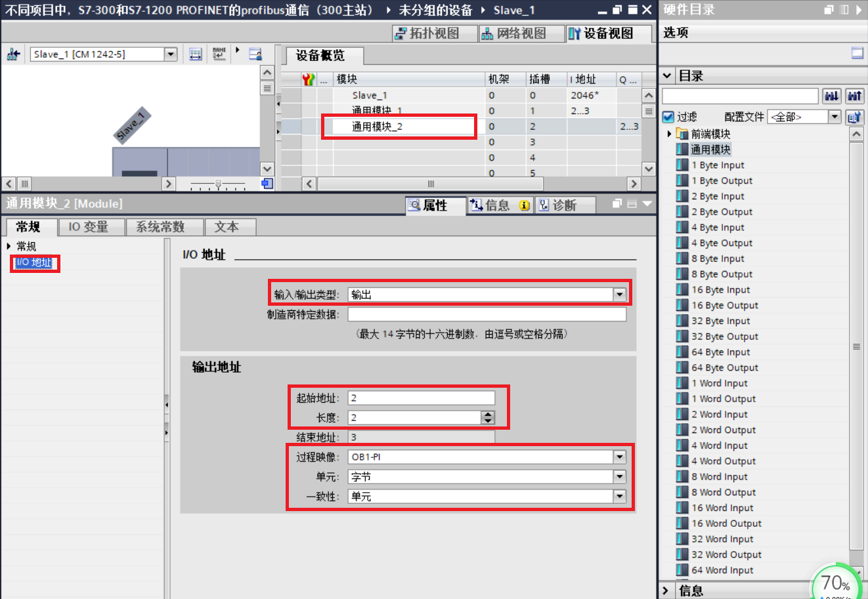
Task: Click the device view user settings icon
Action: (255, 54)
